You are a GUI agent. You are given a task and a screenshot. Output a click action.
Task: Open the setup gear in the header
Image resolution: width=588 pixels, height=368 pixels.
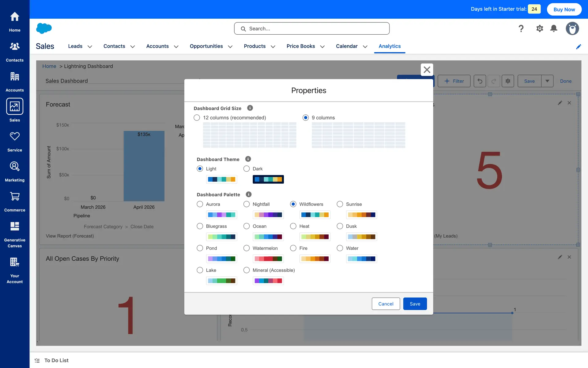click(540, 29)
